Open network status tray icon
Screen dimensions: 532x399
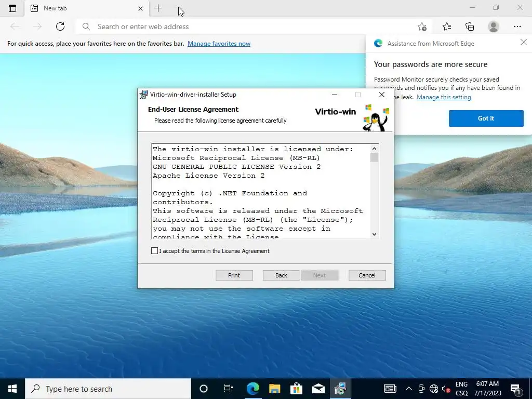click(434, 389)
